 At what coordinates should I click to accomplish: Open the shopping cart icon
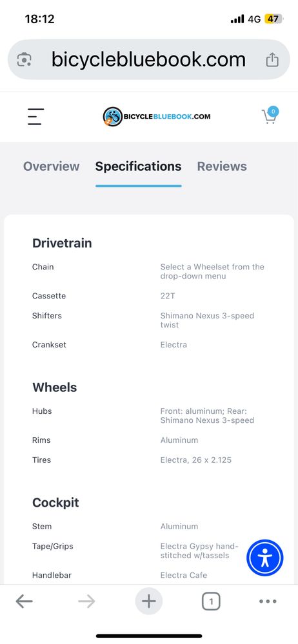point(270,116)
